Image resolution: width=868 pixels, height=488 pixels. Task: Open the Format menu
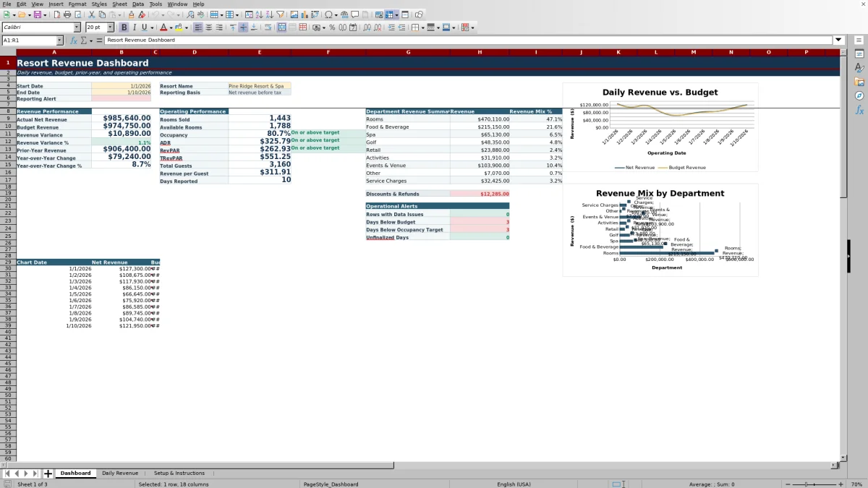[x=77, y=4]
